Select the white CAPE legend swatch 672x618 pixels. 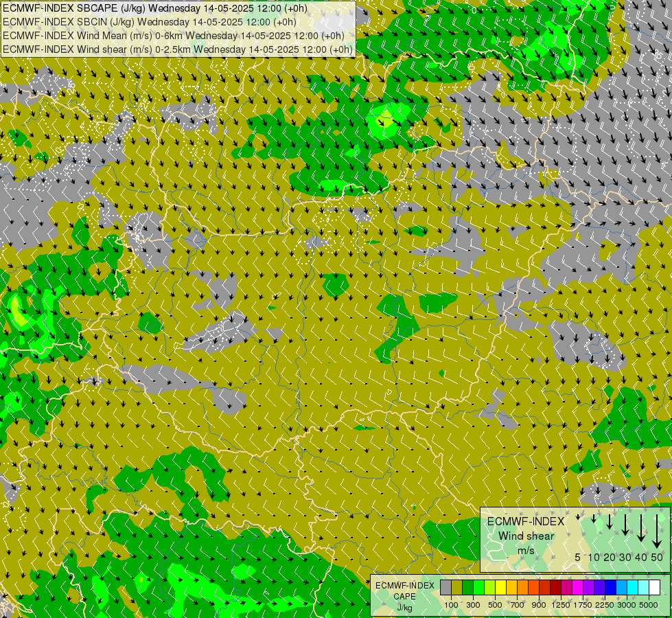654,588
